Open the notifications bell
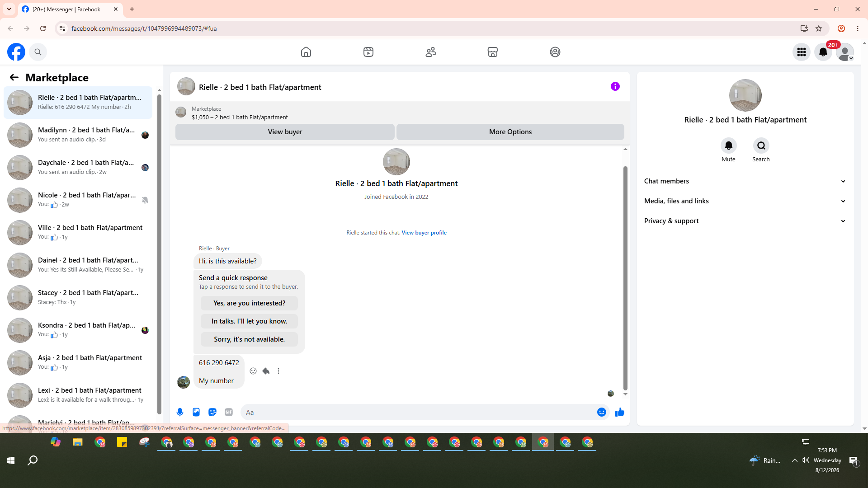This screenshot has width=868, height=488. (x=823, y=52)
